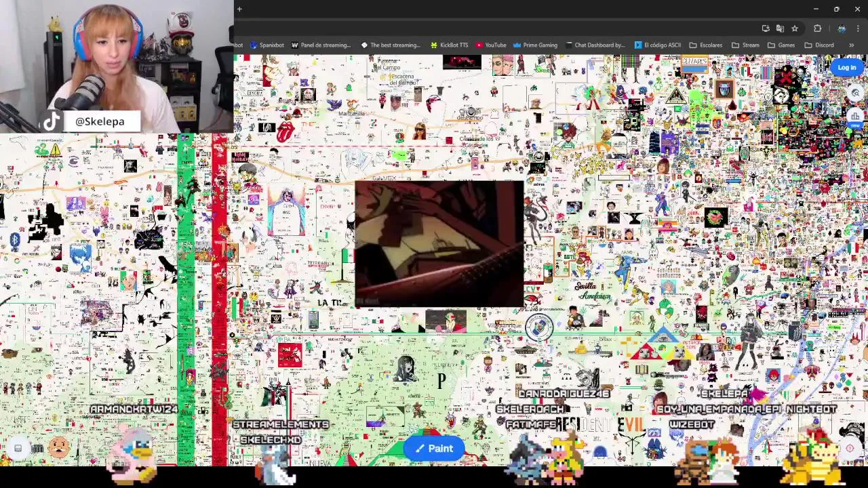Open the El código ASCII bookmark

click(658, 45)
